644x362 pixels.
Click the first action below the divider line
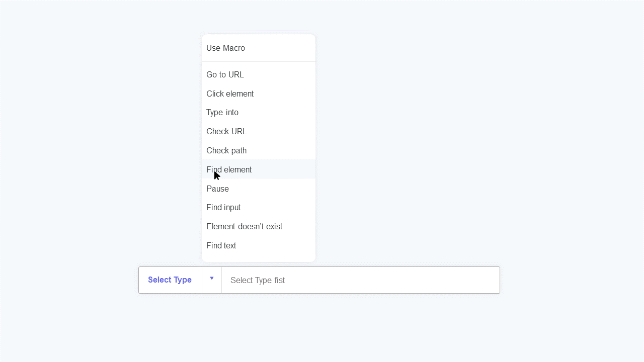coord(225,74)
